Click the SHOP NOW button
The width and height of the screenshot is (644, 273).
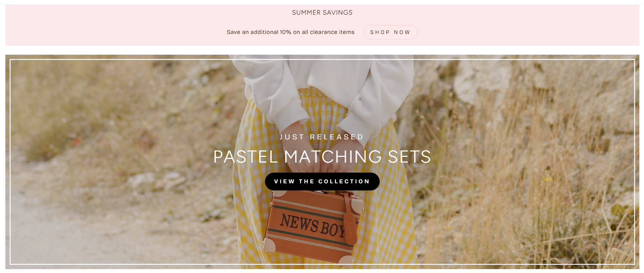390,32
